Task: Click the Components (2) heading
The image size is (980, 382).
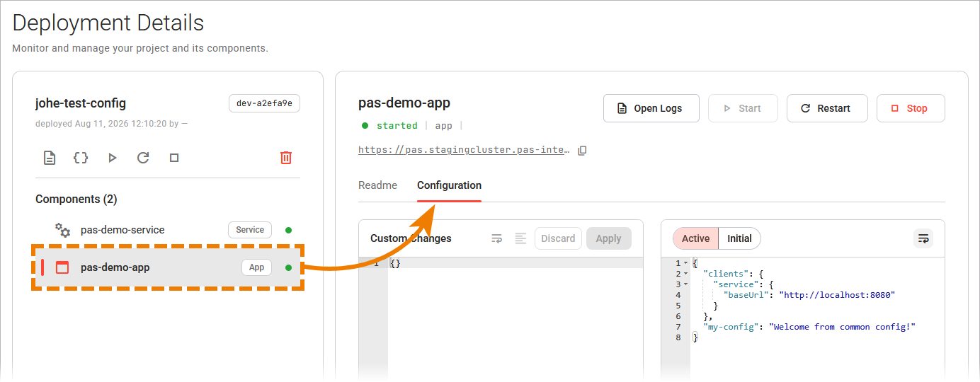Action: [76, 199]
